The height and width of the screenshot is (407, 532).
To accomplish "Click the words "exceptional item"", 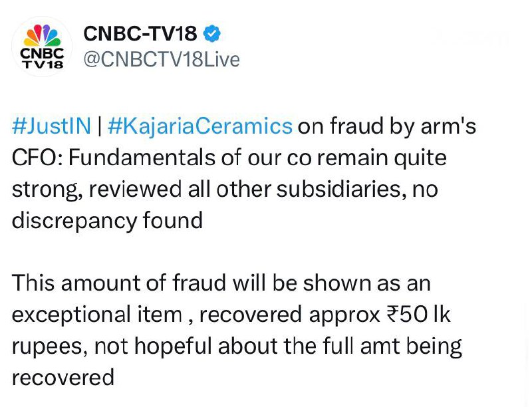I will coord(97,315).
